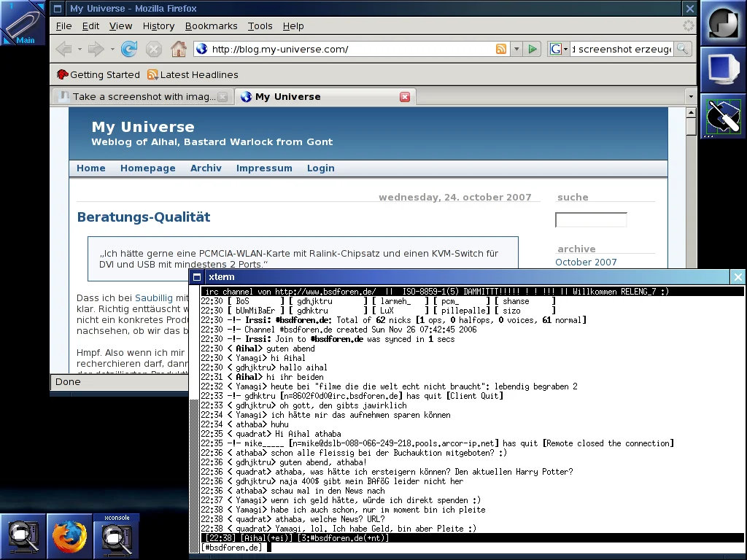
Task: Reload the page with the Reload icon
Action: pyautogui.click(x=128, y=49)
